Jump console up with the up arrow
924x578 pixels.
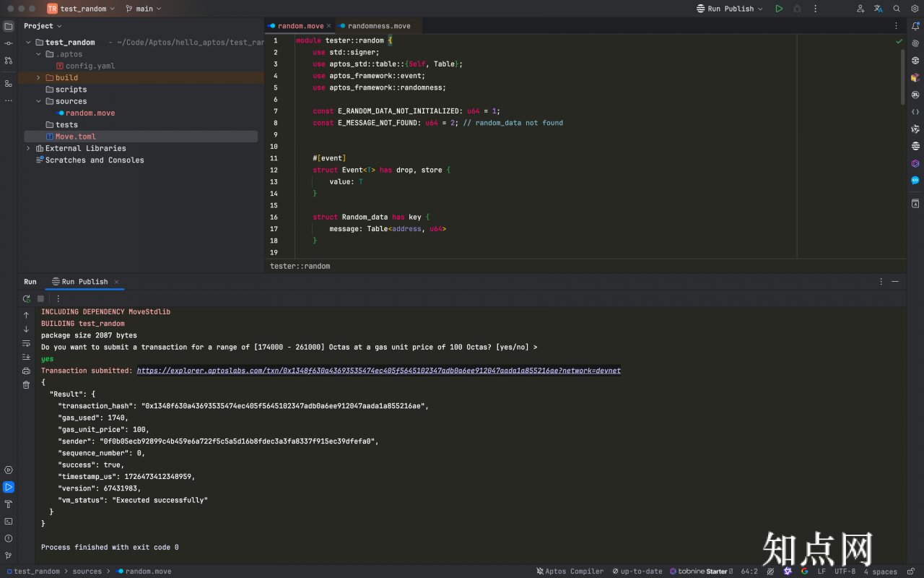(x=27, y=316)
